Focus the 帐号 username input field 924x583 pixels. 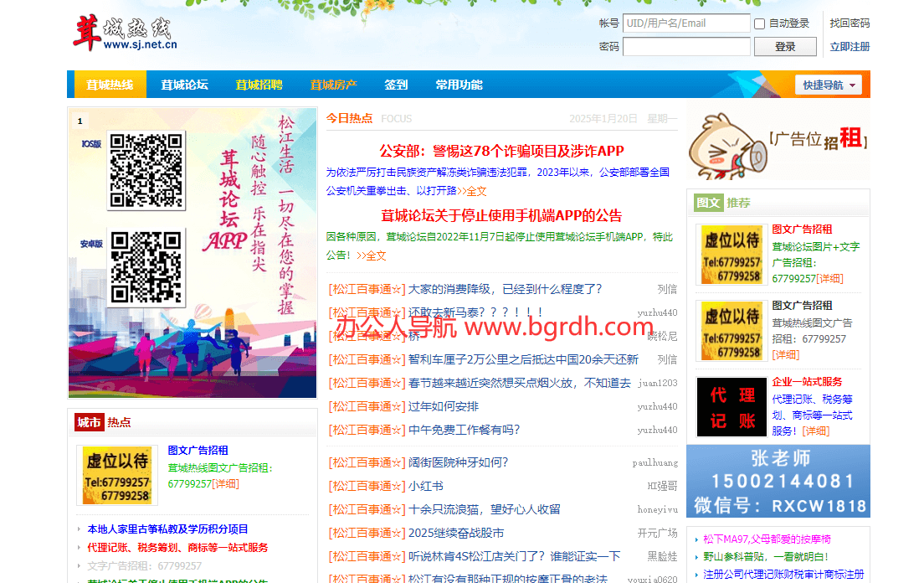point(686,23)
